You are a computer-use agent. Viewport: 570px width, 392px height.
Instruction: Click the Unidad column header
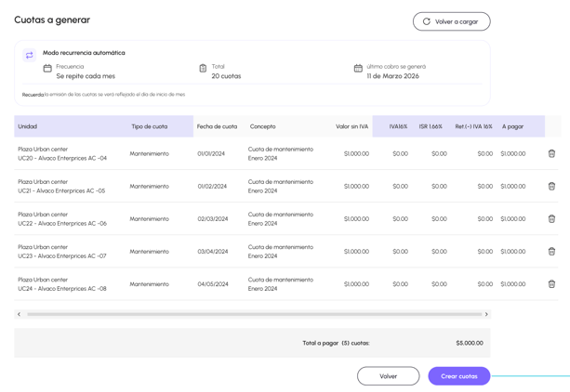click(x=28, y=126)
